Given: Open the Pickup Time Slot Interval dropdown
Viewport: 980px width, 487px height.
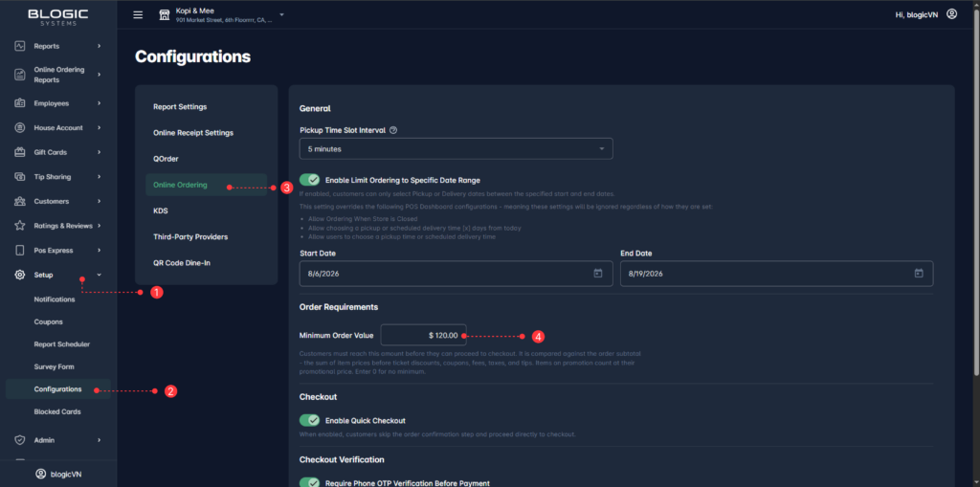Looking at the screenshot, I should click(457, 149).
